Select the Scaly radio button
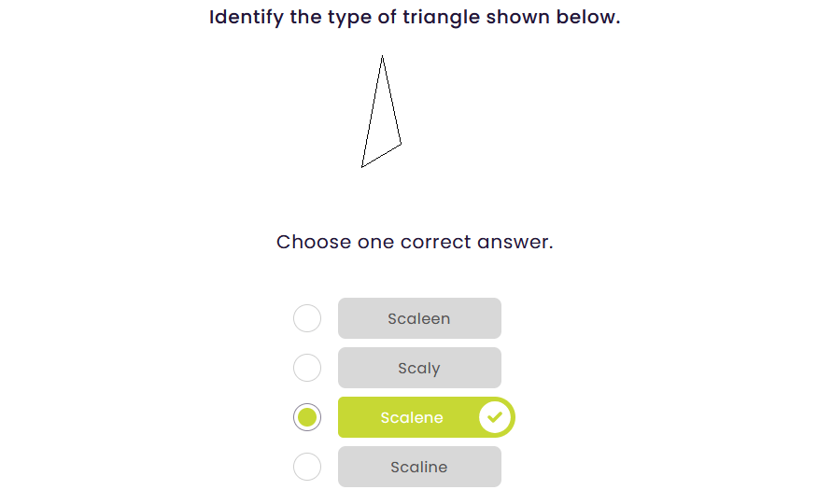 click(x=307, y=368)
